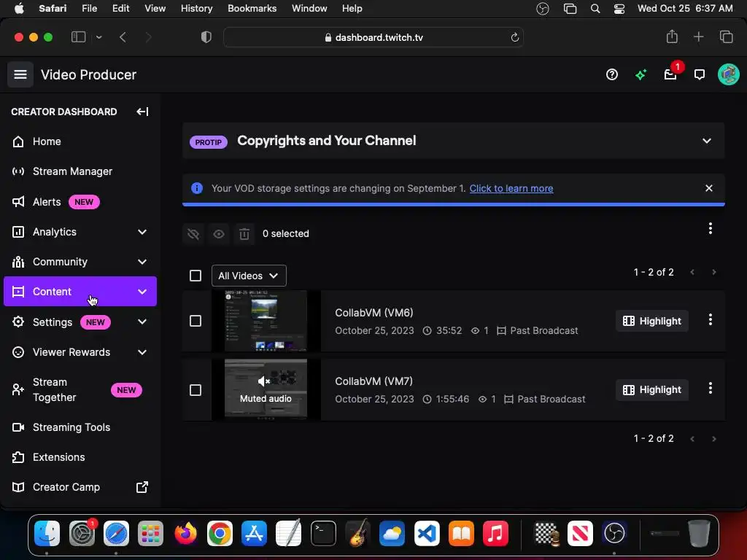Expand the Analytics section chevron

[x=142, y=232]
